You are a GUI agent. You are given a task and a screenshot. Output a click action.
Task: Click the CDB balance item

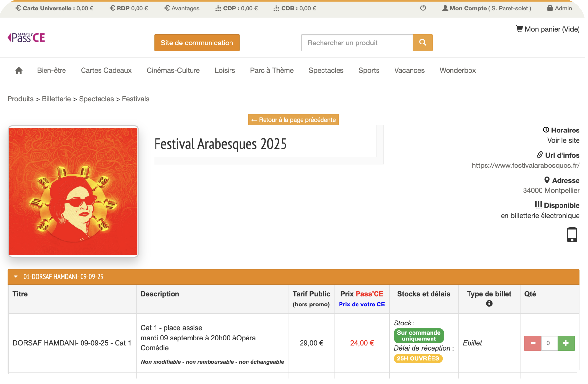tap(295, 8)
